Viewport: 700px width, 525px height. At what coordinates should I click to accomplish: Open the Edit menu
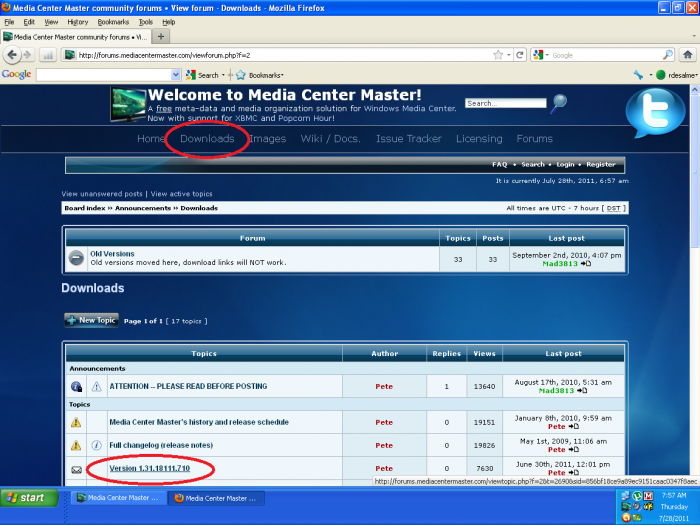point(29,22)
